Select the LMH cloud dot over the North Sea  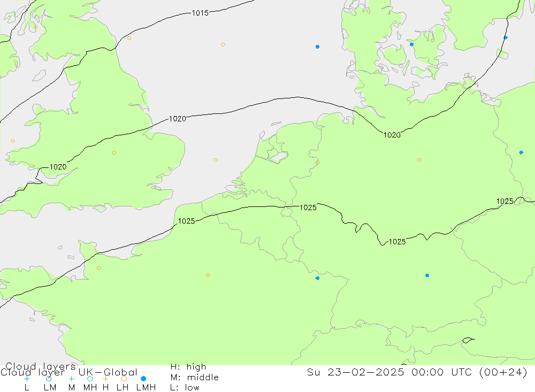point(318,47)
